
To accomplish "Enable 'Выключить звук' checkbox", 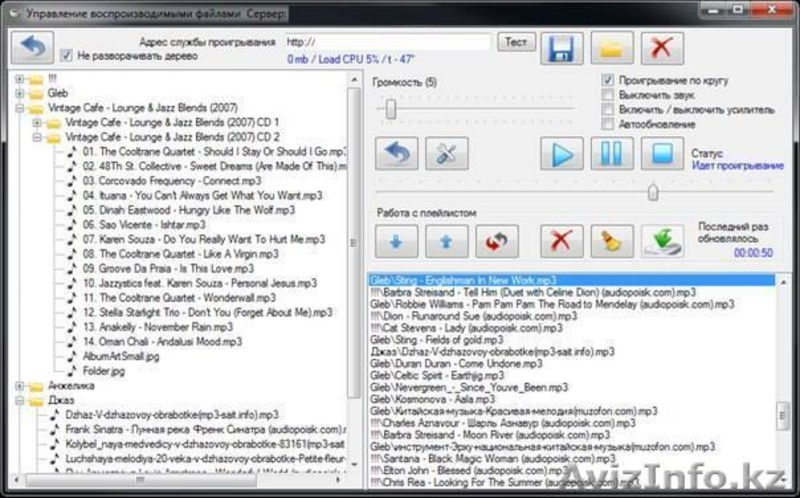I will click(608, 94).
